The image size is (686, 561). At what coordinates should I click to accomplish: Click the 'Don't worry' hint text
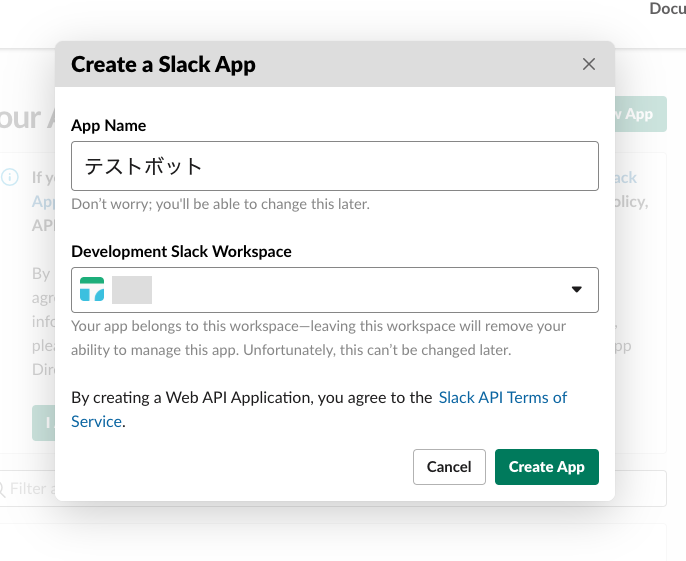point(220,204)
